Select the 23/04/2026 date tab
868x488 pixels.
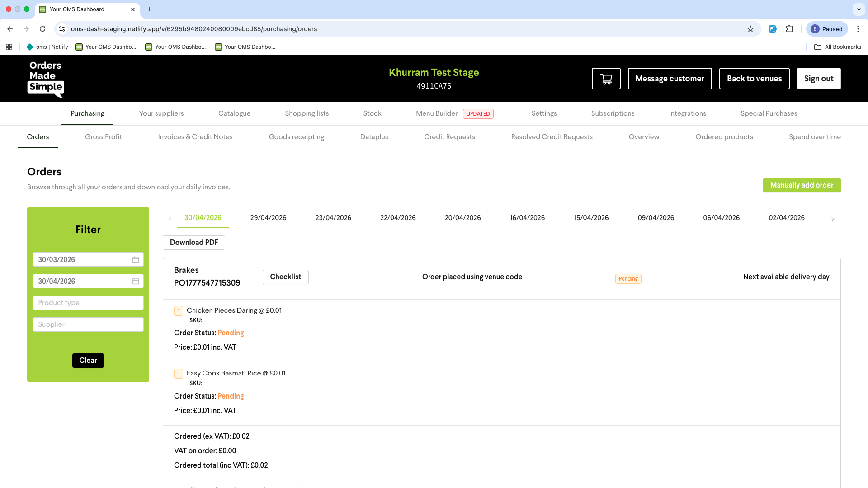pos(333,218)
